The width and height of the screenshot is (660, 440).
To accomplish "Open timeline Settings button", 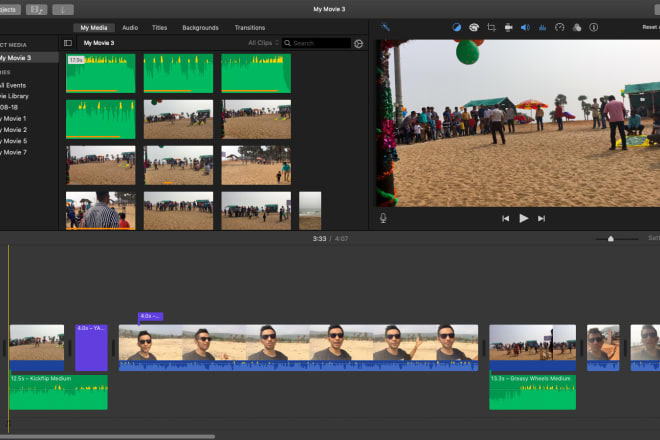I will coord(654,238).
